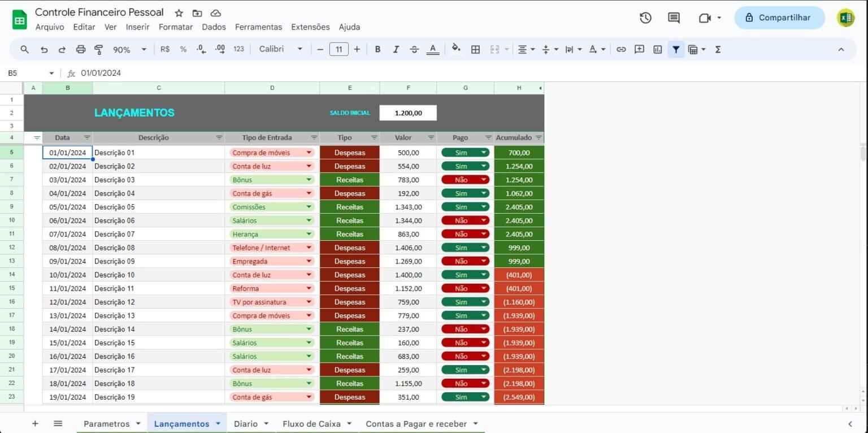Image resolution: width=868 pixels, height=433 pixels.
Task: Select the paint format tool
Action: click(x=99, y=50)
